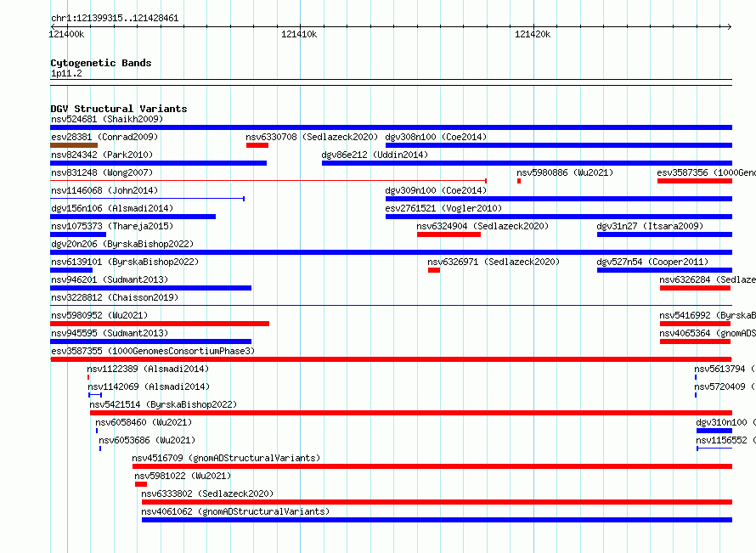756x553 pixels.
Task: Select the red bar under nsv5981022
Action: 141,484
